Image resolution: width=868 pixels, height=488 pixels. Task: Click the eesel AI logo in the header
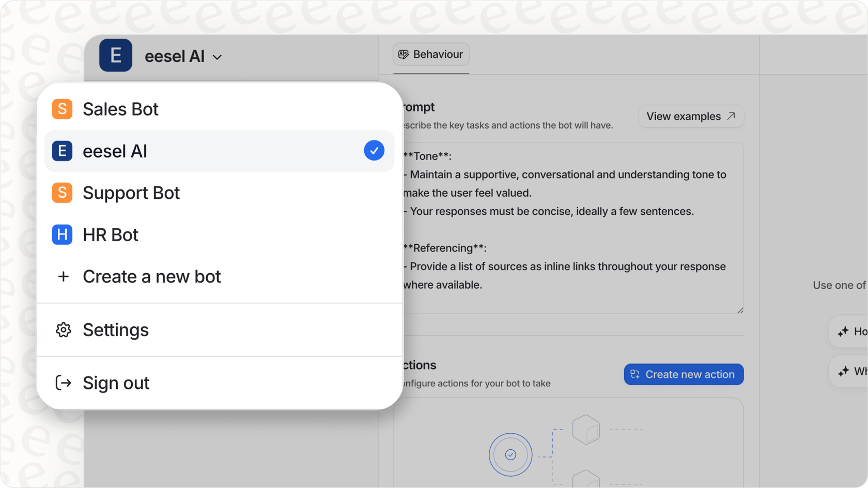click(x=116, y=55)
